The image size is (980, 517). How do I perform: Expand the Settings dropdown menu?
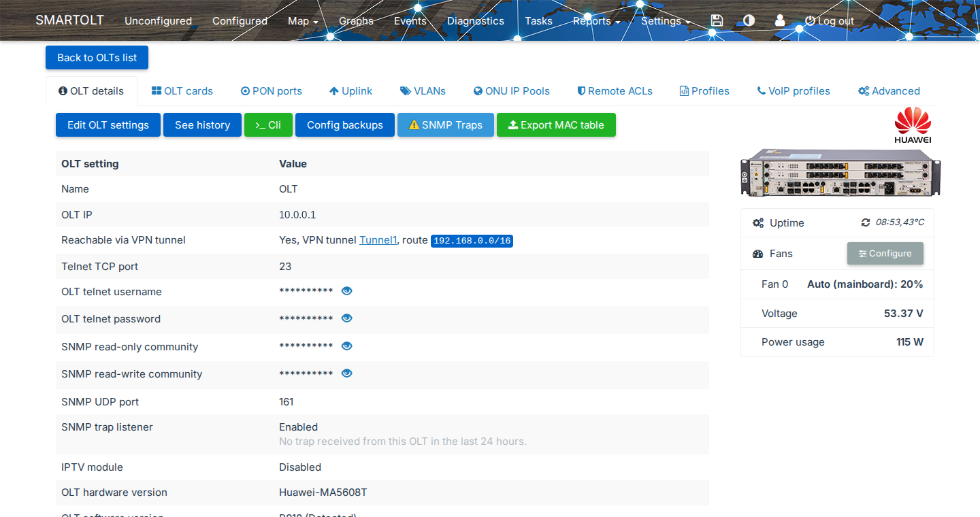click(x=666, y=21)
